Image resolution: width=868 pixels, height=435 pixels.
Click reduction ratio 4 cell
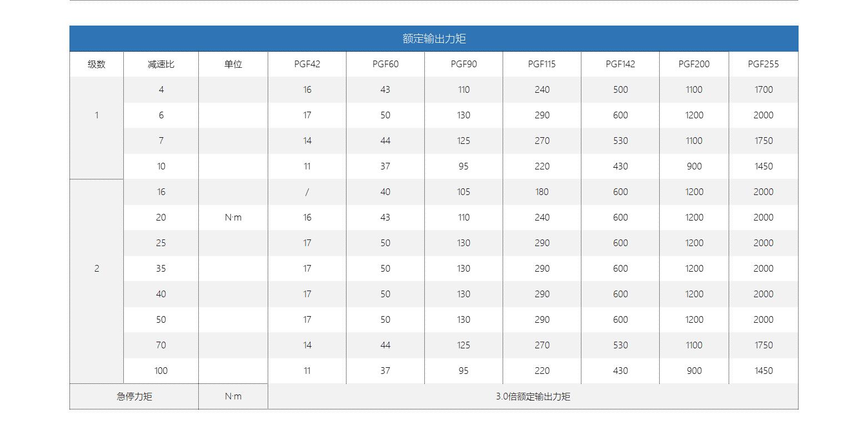pyautogui.click(x=161, y=89)
